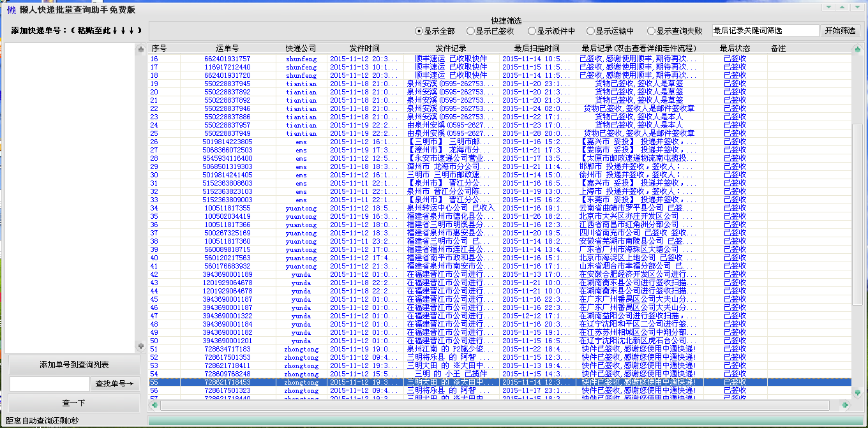
Task: Focus the 最后记录关键词筛选 input field
Action: click(x=765, y=31)
